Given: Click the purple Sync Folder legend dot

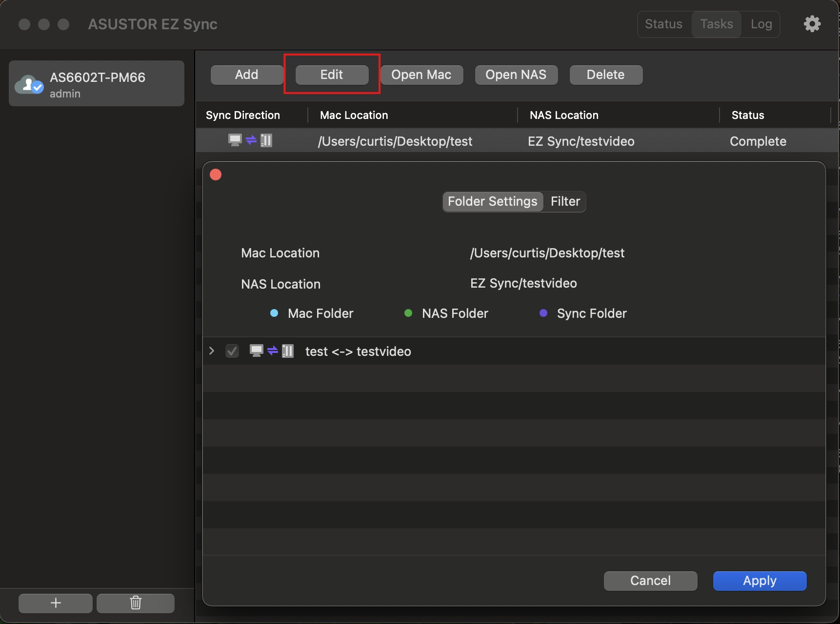Looking at the screenshot, I should coord(543,313).
